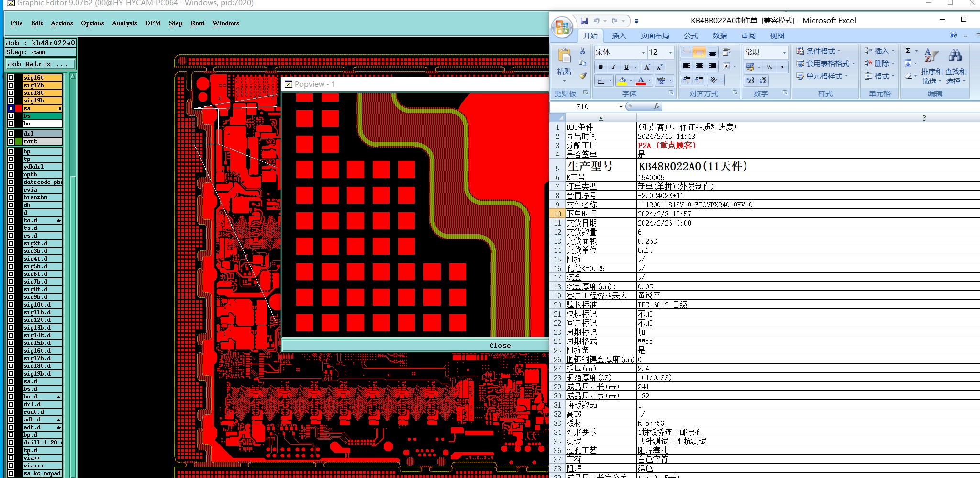The width and height of the screenshot is (980, 478).
Task: Toggle Bold formatting in Excel
Action: (x=601, y=67)
